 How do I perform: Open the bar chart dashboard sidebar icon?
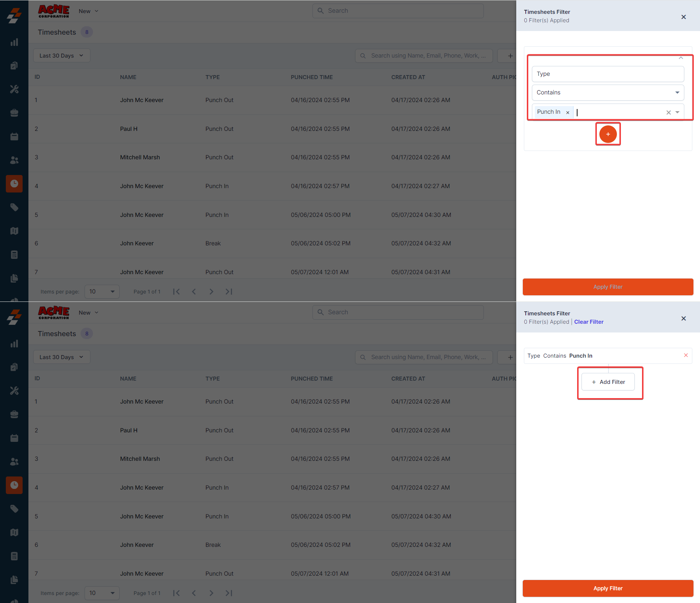coord(14,42)
